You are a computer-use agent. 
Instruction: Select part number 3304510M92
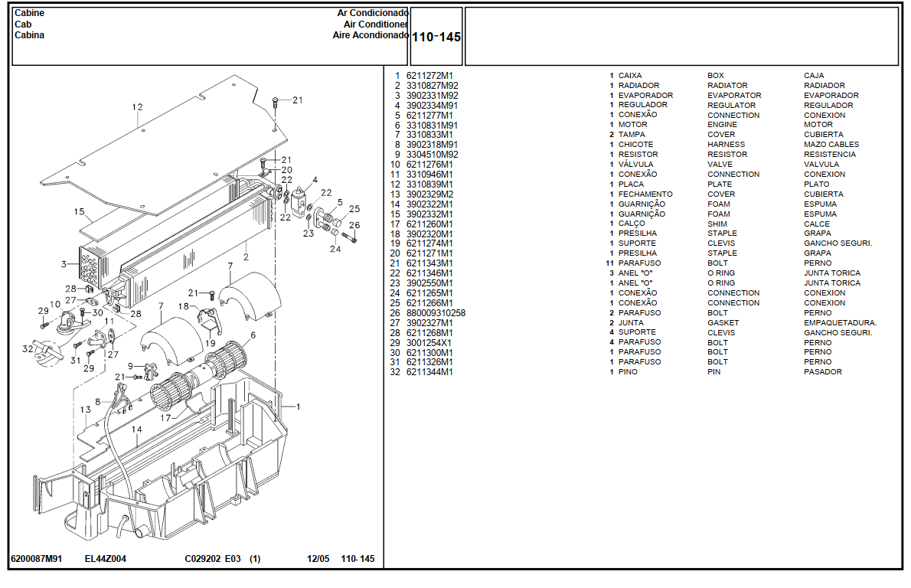pyautogui.click(x=432, y=155)
